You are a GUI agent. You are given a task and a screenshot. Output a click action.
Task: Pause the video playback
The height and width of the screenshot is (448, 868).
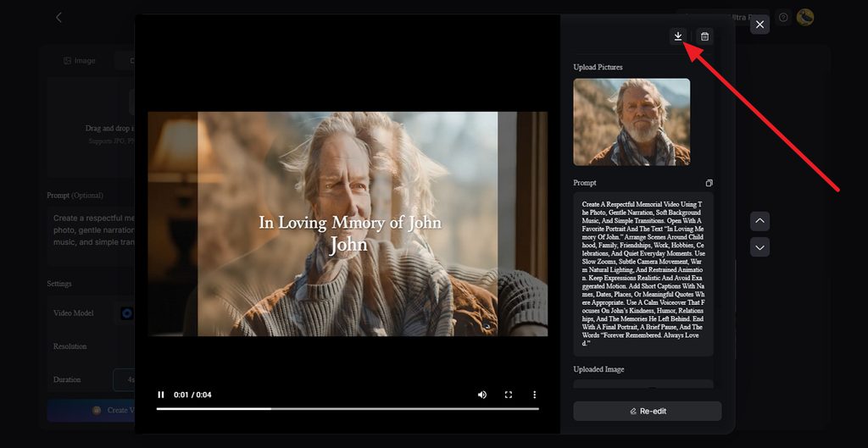tap(161, 395)
